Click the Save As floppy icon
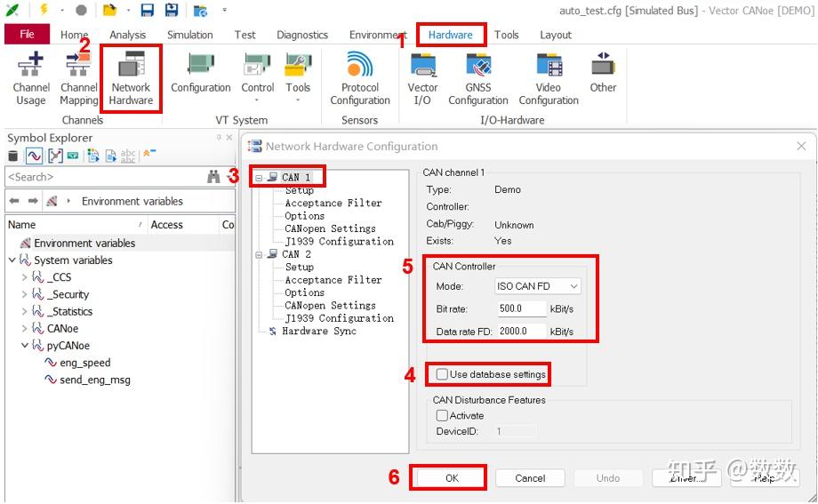Image resolution: width=818 pixels, height=504 pixels. [x=171, y=10]
